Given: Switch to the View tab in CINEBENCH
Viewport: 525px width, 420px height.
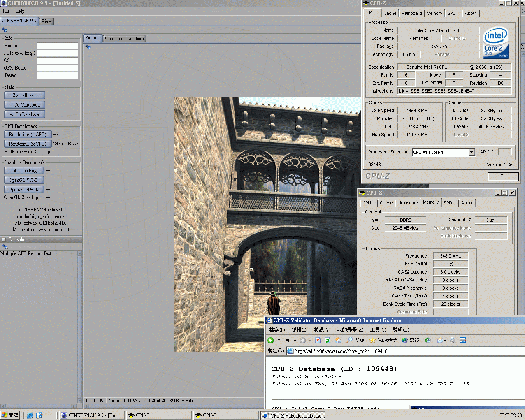Looking at the screenshot, I should tap(46, 21).
